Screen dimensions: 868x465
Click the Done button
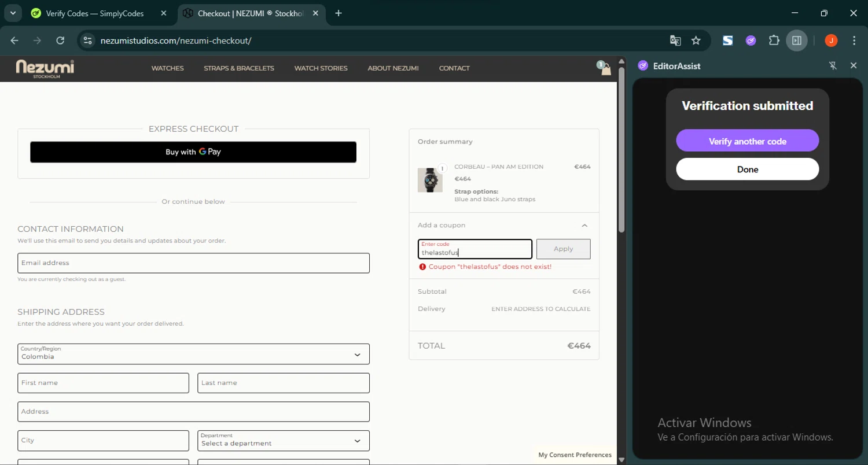coord(747,169)
